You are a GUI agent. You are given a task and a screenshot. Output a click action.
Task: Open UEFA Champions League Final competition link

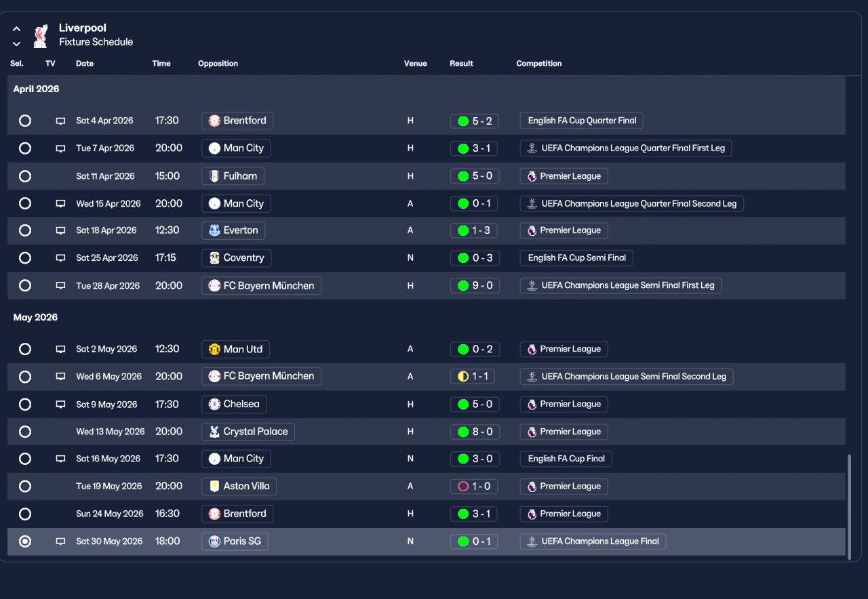pyautogui.click(x=593, y=541)
